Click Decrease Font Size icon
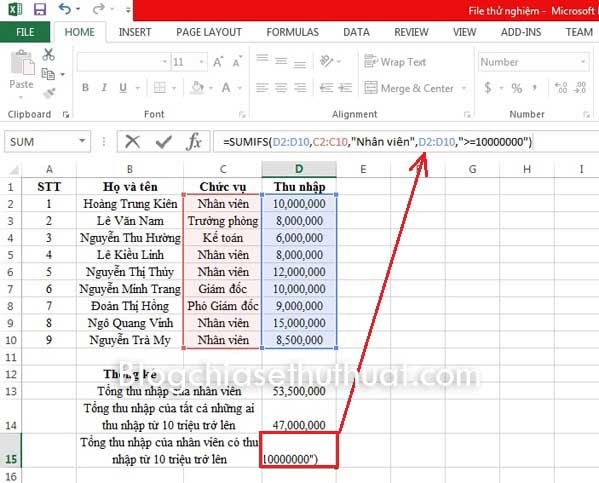 [x=237, y=62]
